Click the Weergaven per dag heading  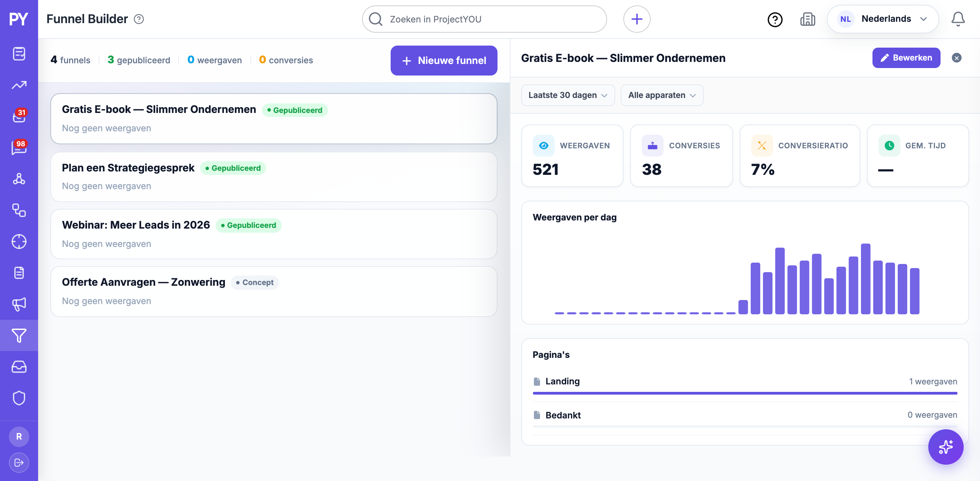574,217
